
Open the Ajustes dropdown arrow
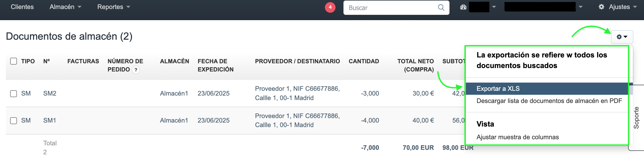point(635,7)
